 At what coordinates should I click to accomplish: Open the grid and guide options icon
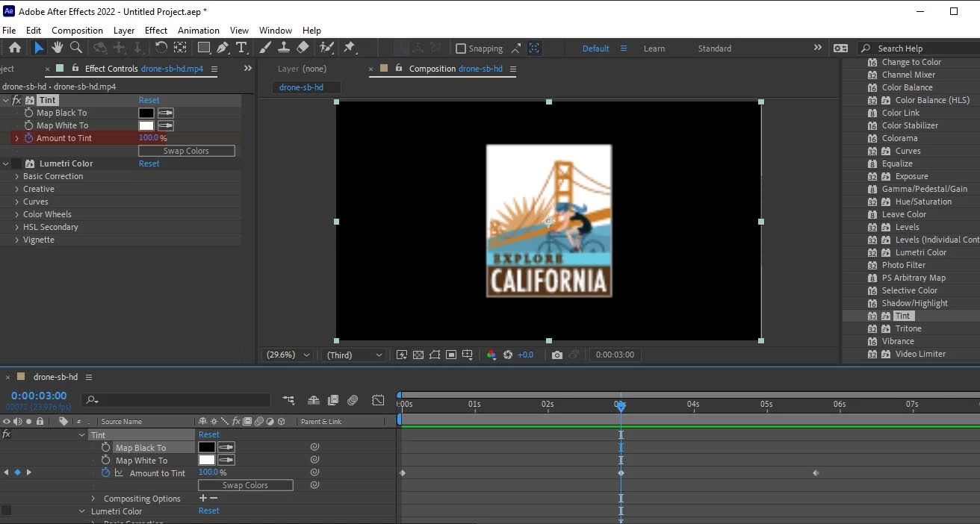[x=468, y=355]
